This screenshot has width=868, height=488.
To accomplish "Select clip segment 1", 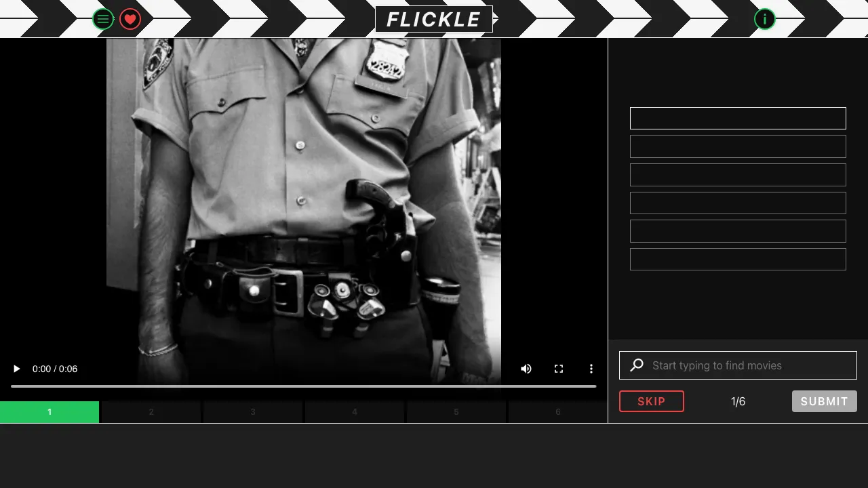I will (50, 412).
